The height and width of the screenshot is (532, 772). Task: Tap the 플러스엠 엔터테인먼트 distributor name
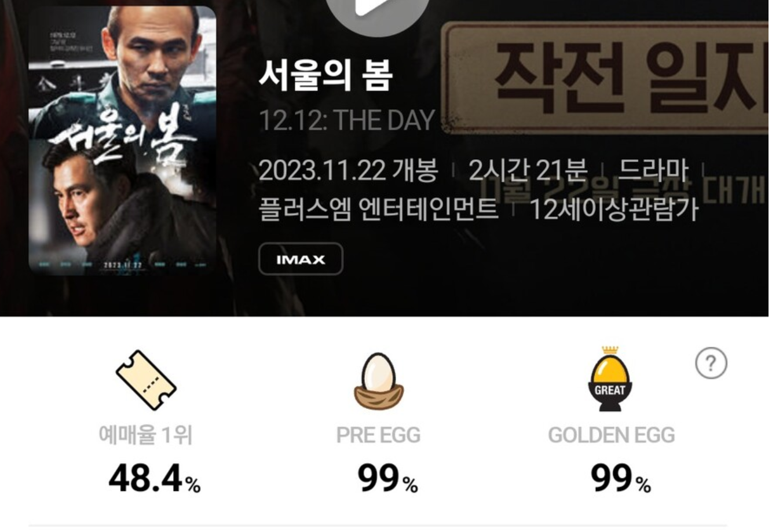click(x=378, y=209)
